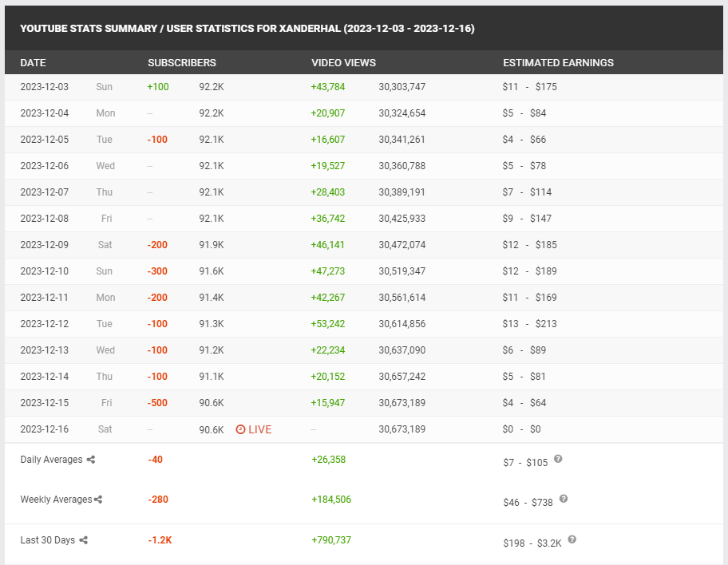
Task: Click the +15,947 video views gain
Action: pyautogui.click(x=328, y=403)
